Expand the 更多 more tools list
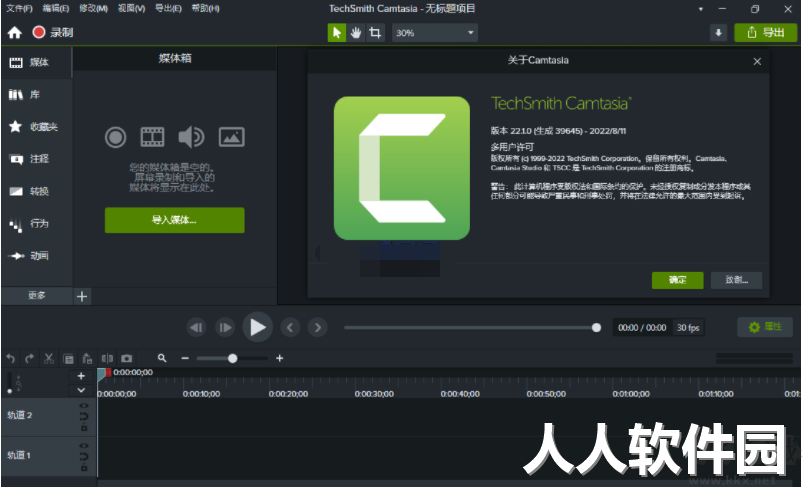Viewport: 803px width, 487px height. pos(37,295)
